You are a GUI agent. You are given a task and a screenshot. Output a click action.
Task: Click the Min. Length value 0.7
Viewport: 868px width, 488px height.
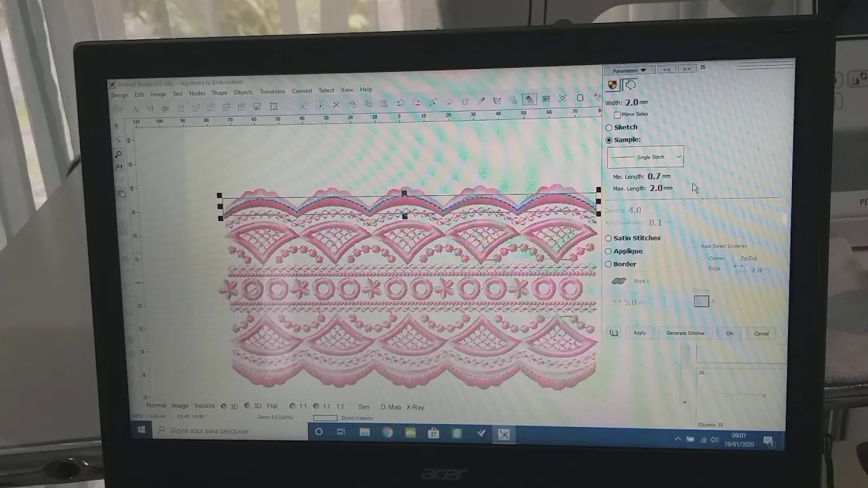tap(654, 176)
